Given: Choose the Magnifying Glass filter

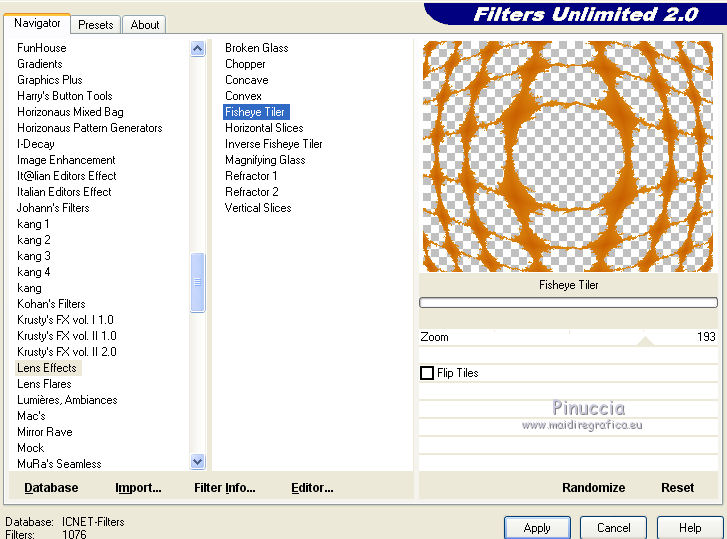Looking at the screenshot, I should click(265, 160).
